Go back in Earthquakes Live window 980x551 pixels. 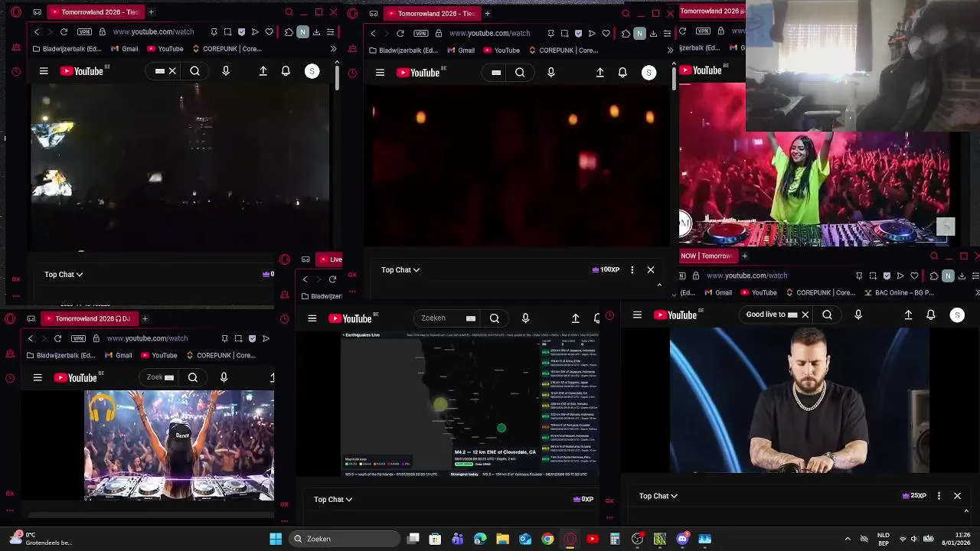click(x=305, y=279)
